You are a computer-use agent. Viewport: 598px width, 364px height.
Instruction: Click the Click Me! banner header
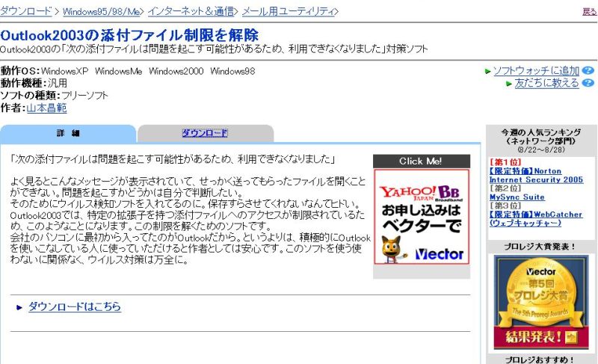pos(422,161)
